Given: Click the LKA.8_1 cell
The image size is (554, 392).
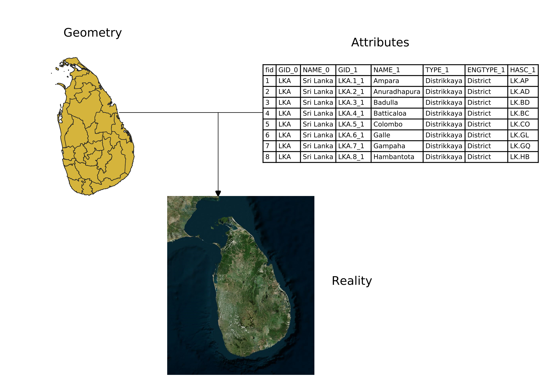Looking at the screenshot, I should pos(353,157).
